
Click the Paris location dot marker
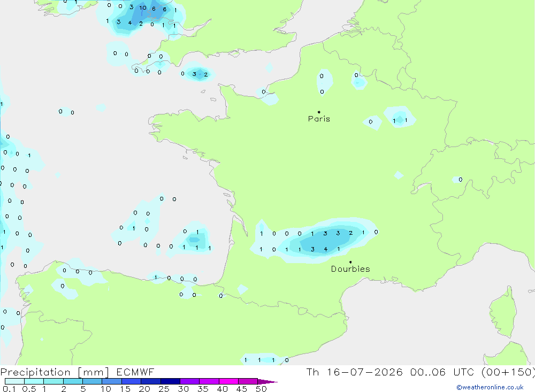319,112
